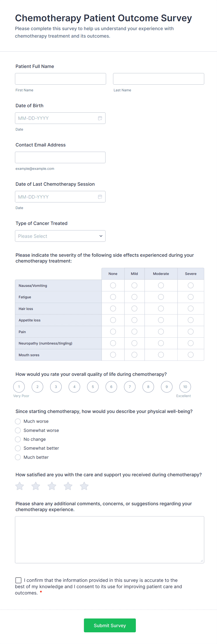Click the Contact Email Address field
The image size is (217, 644).
60,157
